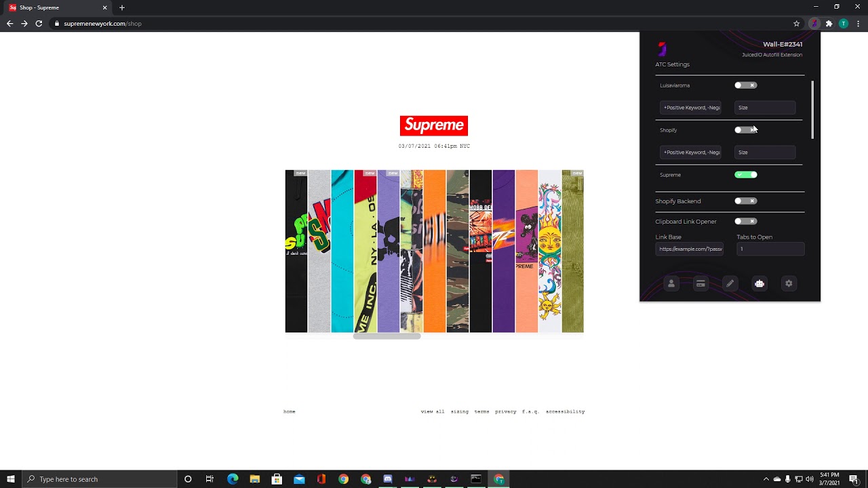Open the olive green pants thumbnail
The height and width of the screenshot is (488, 868).
(x=573, y=251)
